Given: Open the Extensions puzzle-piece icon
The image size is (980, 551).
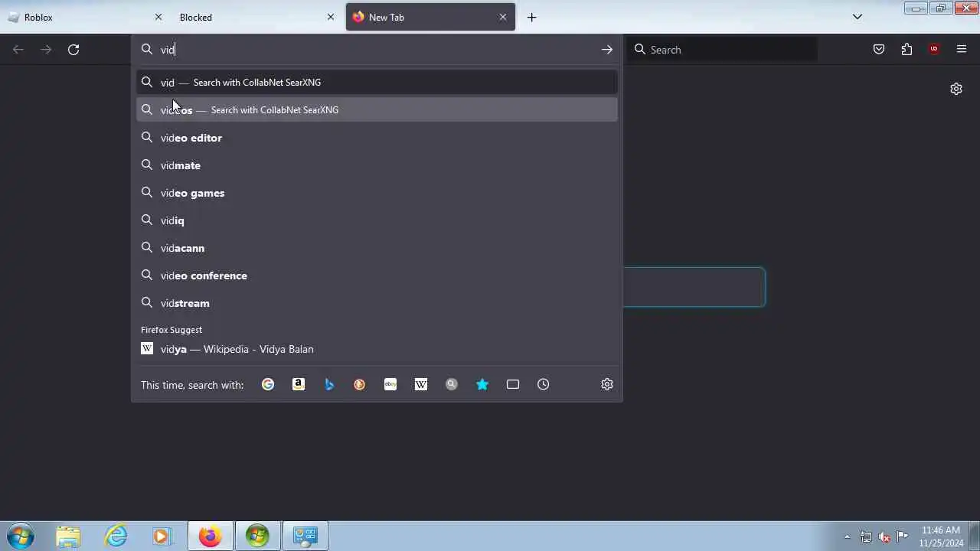Looking at the screenshot, I should click(906, 50).
